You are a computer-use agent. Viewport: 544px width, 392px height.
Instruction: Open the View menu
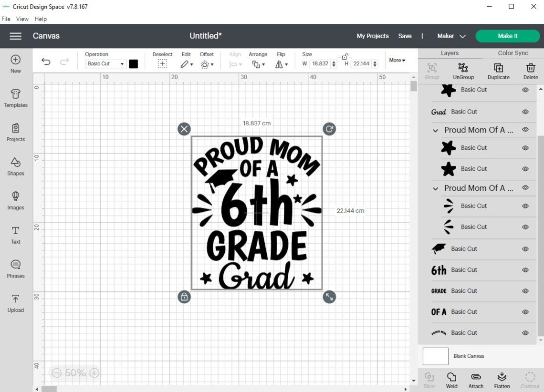point(22,19)
